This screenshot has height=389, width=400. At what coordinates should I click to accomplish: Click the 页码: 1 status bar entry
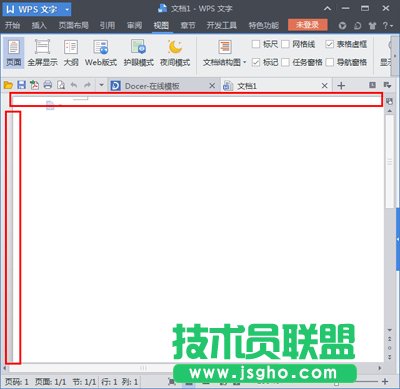(x=17, y=381)
